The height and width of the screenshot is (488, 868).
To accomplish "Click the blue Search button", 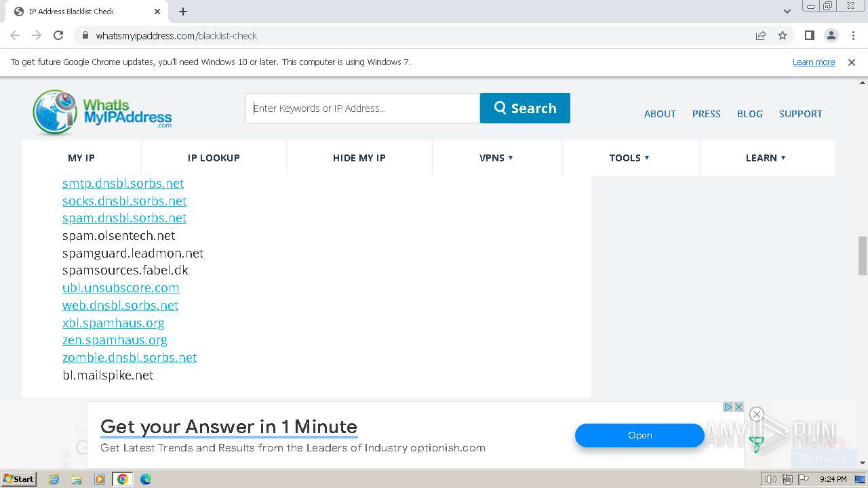I will pyautogui.click(x=525, y=108).
